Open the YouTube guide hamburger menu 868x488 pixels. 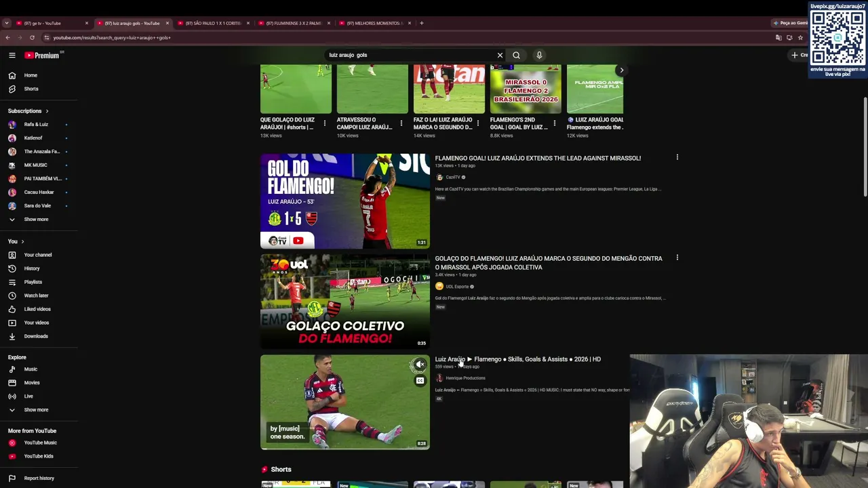12,55
